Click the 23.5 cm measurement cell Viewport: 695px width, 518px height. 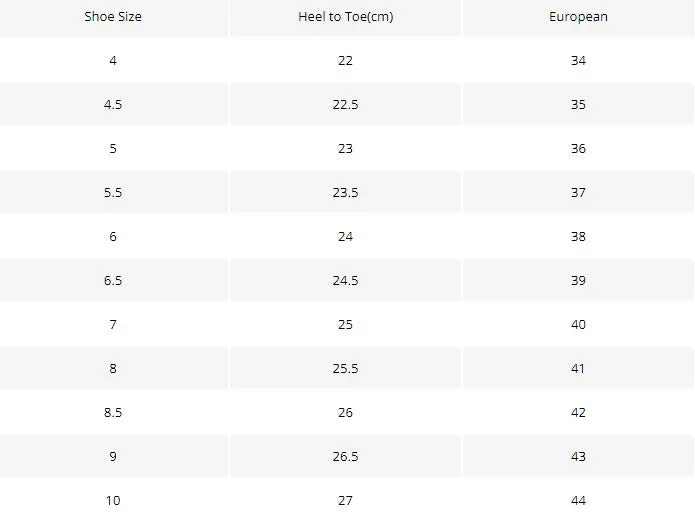tap(345, 192)
